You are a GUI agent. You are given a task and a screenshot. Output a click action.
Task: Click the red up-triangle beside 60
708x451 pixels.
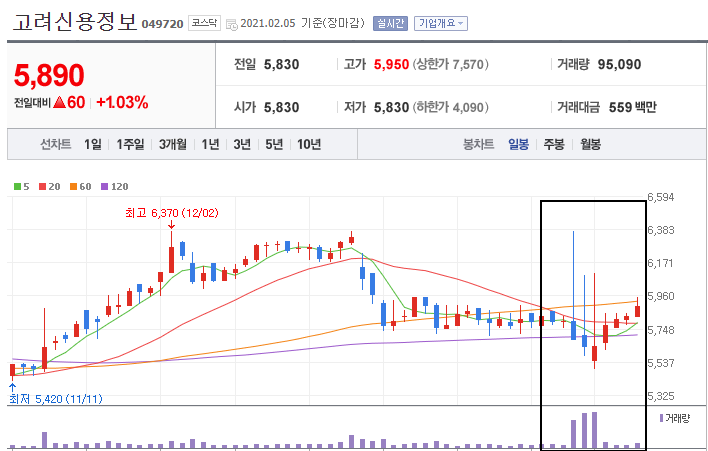click(60, 102)
